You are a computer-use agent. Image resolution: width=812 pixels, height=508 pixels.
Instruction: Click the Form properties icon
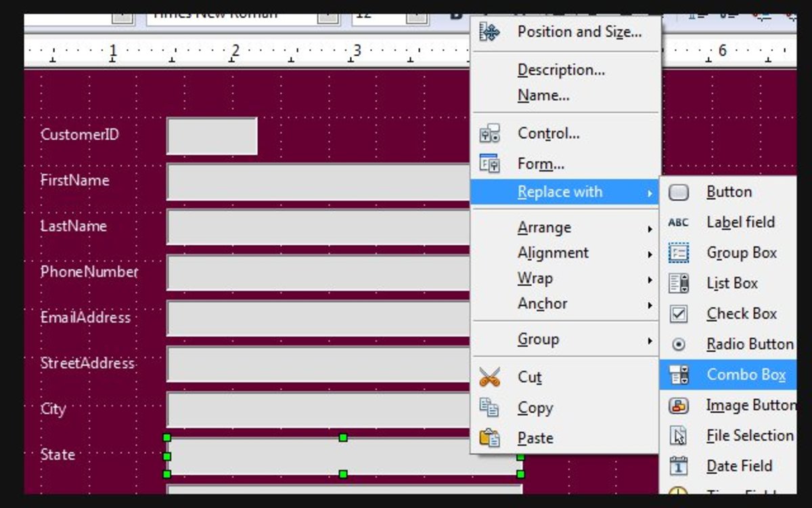[491, 163]
